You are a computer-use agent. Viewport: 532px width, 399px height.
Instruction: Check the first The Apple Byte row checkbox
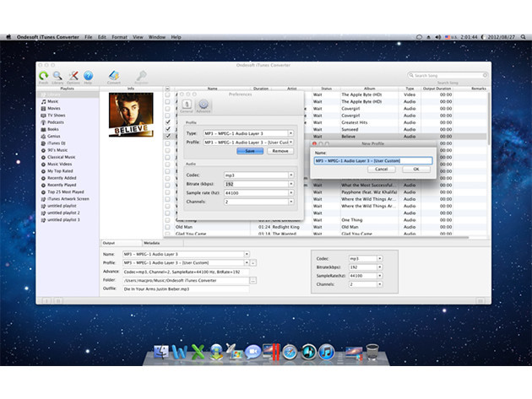pyautogui.click(x=167, y=94)
